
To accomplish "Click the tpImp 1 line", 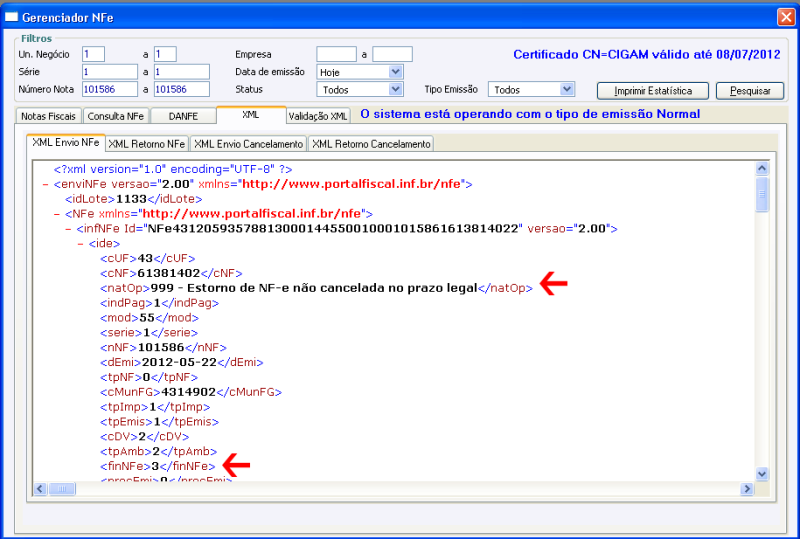I will (155, 407).
